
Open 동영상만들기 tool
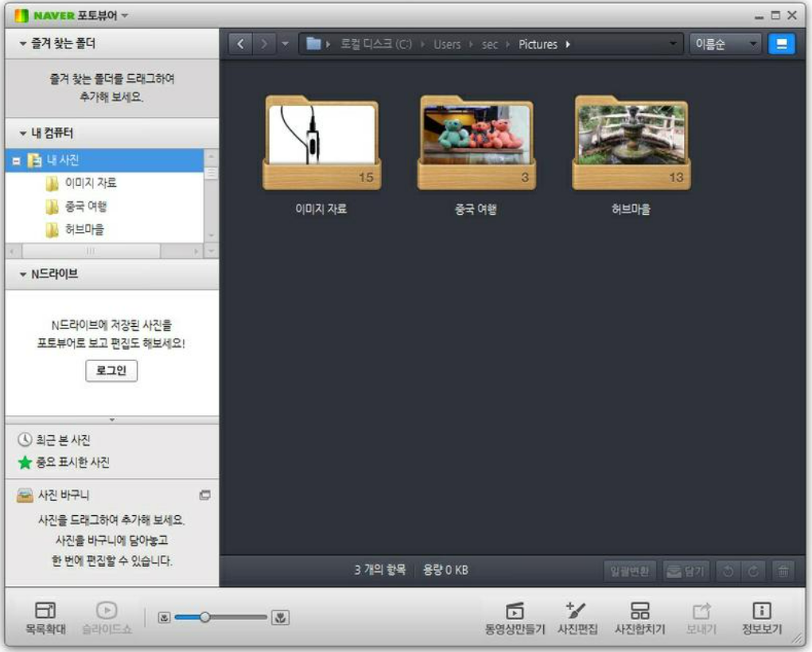click(x=515, y=619)
